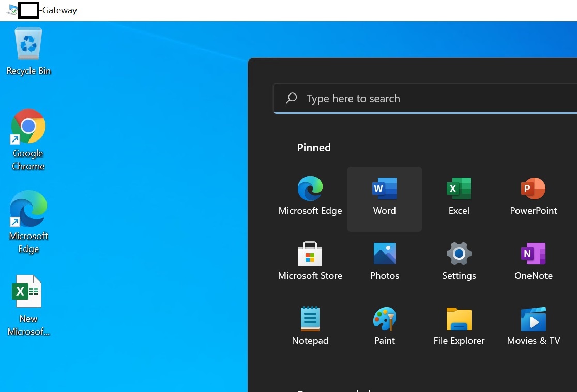Select the New Microsoft Excel desktop file
The width and height of the screenshot is (577, 392).
point(28,305)
